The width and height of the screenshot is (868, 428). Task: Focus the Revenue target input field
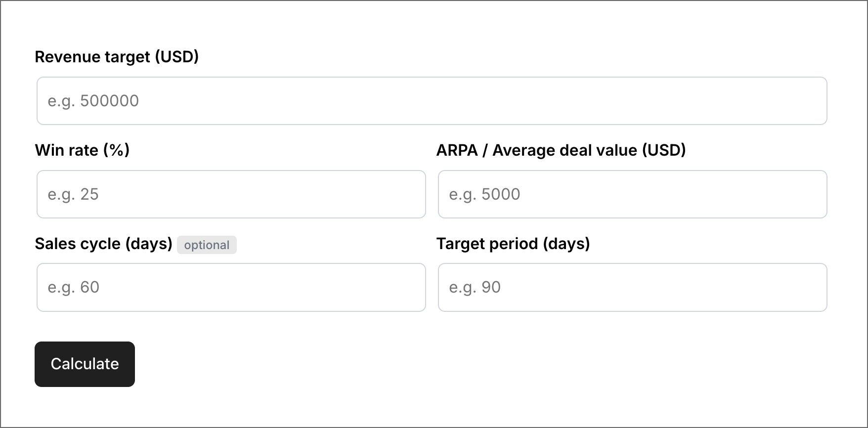tap(432, 101)
